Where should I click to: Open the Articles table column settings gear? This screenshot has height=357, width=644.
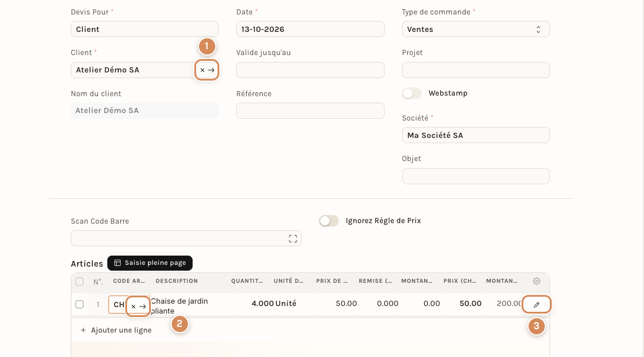[x=537, y=281]
